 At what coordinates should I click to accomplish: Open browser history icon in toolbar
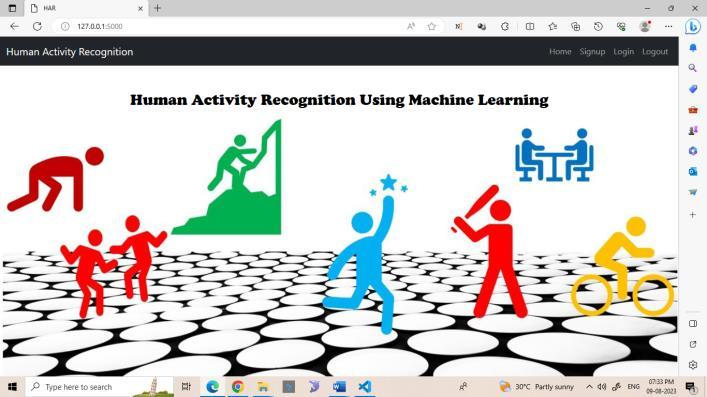[598, 26]
